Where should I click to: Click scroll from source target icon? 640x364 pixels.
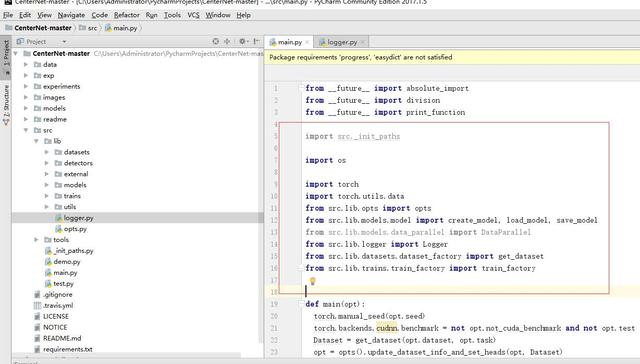click(x=216, y=41)
